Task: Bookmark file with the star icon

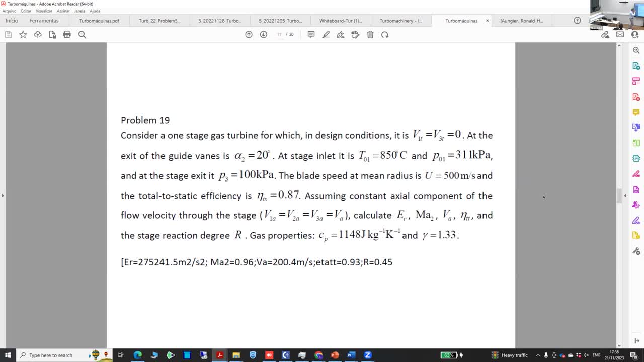Action: [x=23, y=35]
